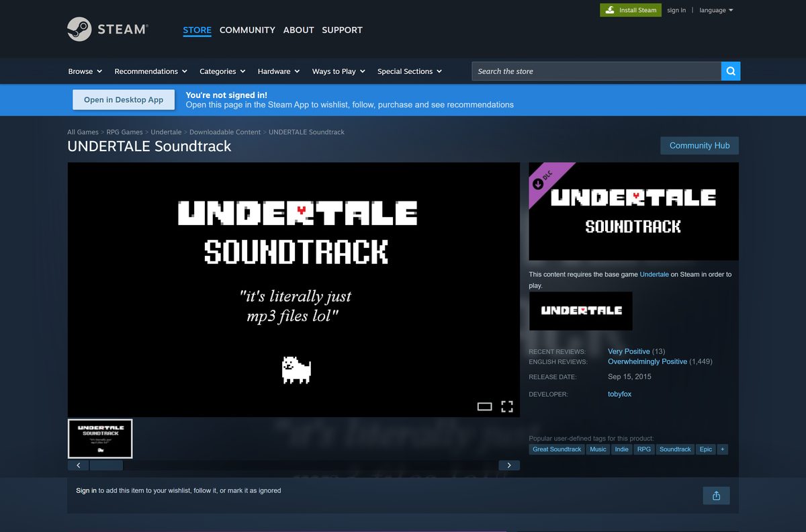Click the Great Soundtrack tag
The image size is (806, 532).
(557, 449)
